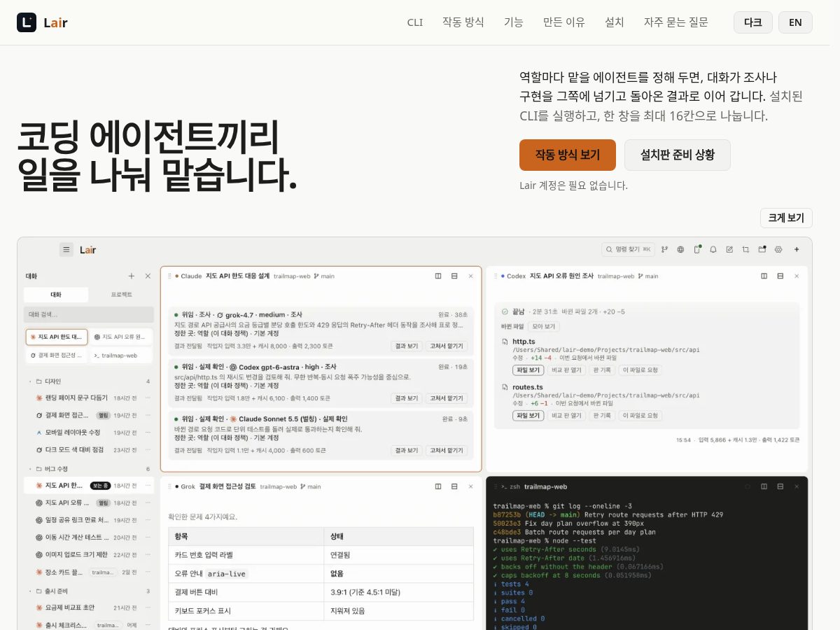Collapse the 버그 수정 folder in sidebar
This screenshot has height=630, width=840.
point(30,469)
